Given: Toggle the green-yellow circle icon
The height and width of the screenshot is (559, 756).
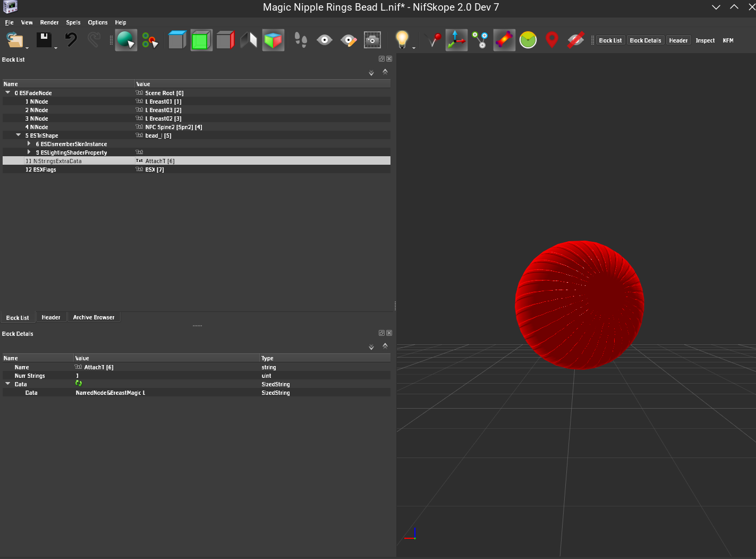Looking at the screenshot, I should pyautogui.click(x=528, y=40).
